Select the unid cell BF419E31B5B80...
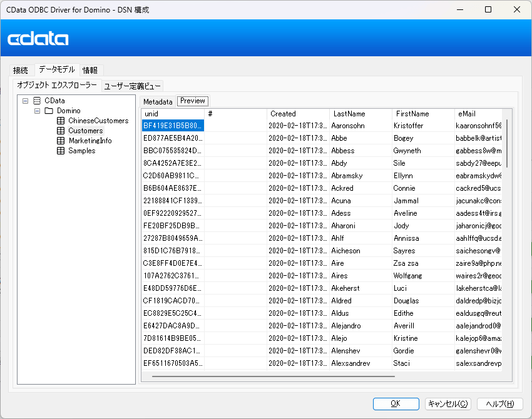 coord(173,126)
